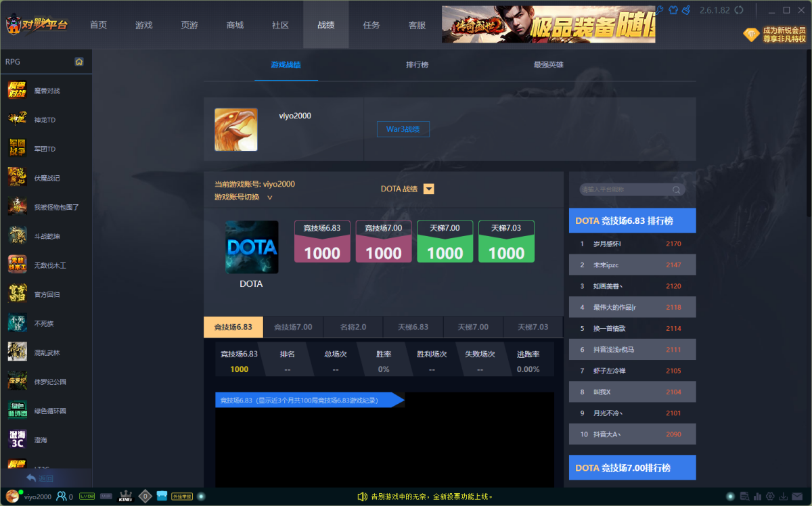The height and width of the screenshot is (506, 812).
Task: Select the 竞技场7.00 stats tab
Action: (x=293, y=327)
